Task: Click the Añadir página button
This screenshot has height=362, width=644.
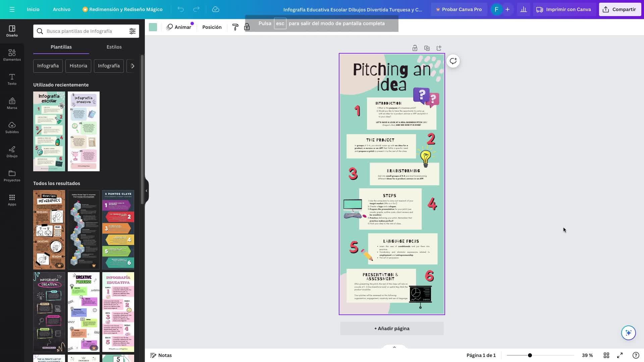Action: tap(391, 328)
